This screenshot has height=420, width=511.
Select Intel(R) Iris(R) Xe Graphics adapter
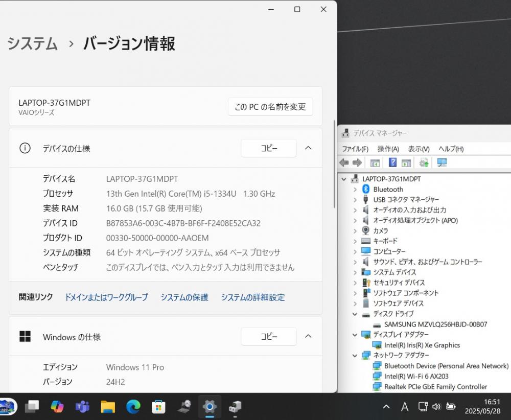click(x=422, y=345)
